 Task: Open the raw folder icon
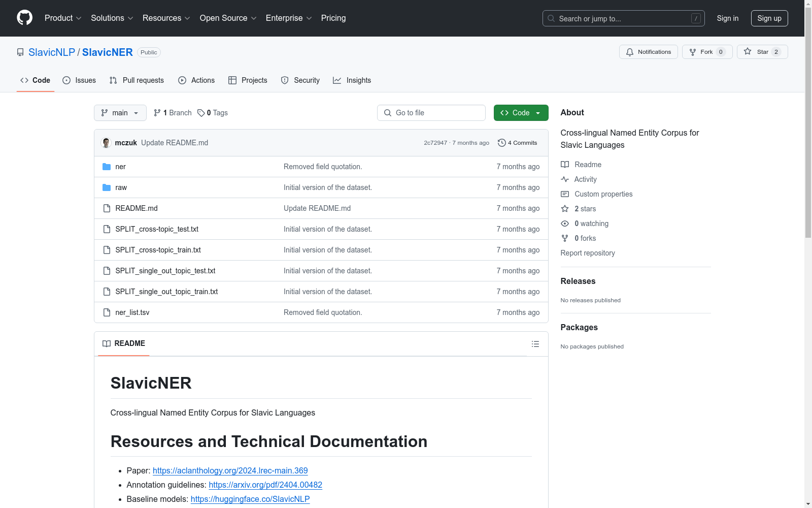107,187
